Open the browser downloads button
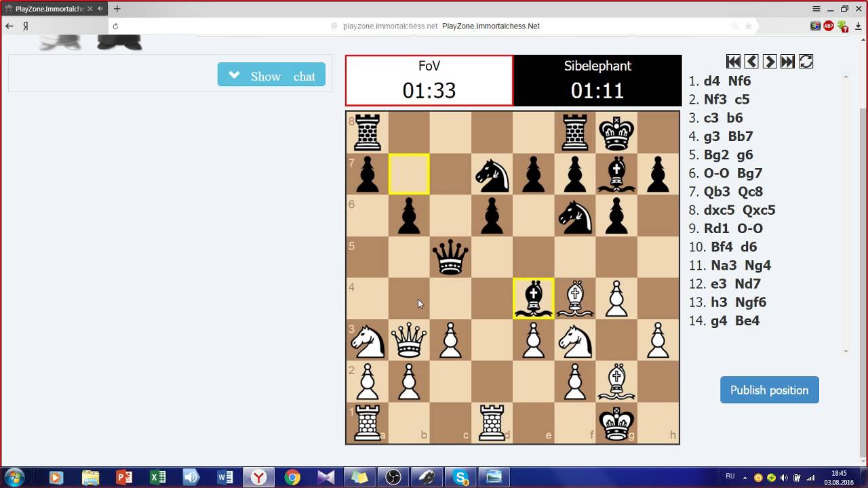Viewport: 868px width, 488px height. click(858, 26)
